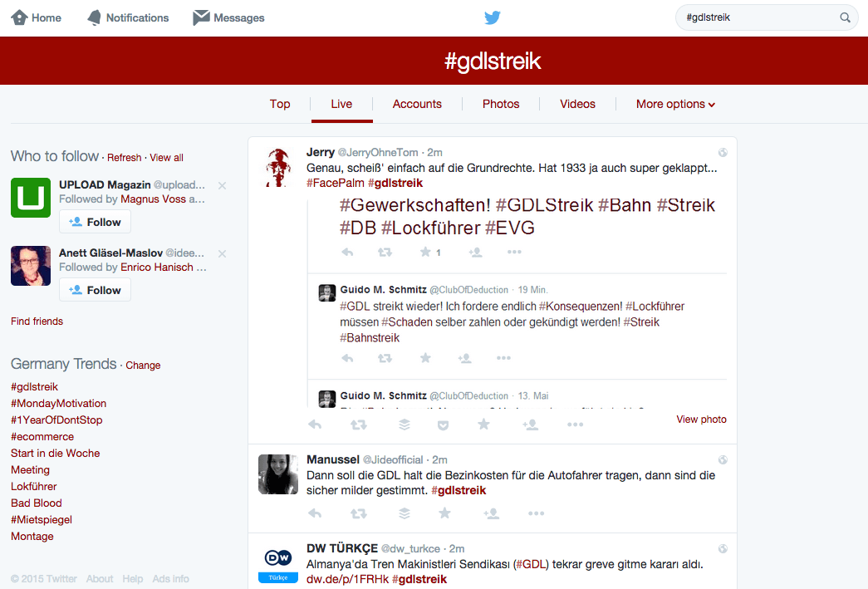868x589 pixels.
Task: Click the Pocket save icon on Jerry's tweet
Action: pyautogui.click(x=443, y=425)
